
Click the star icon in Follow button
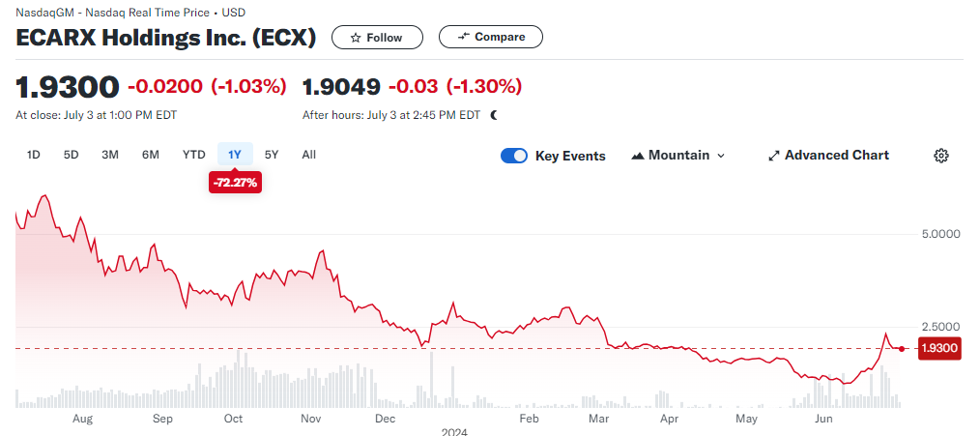[356, 38]
